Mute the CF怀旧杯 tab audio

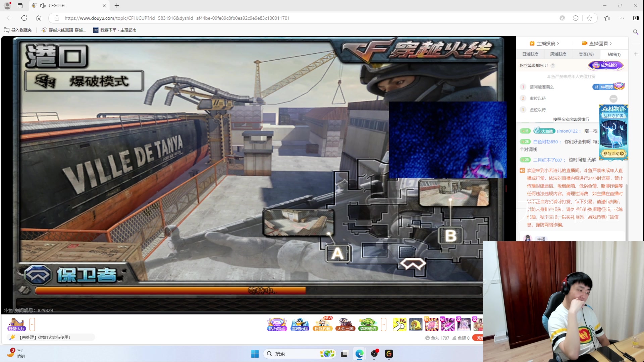(x=43, y=6)
